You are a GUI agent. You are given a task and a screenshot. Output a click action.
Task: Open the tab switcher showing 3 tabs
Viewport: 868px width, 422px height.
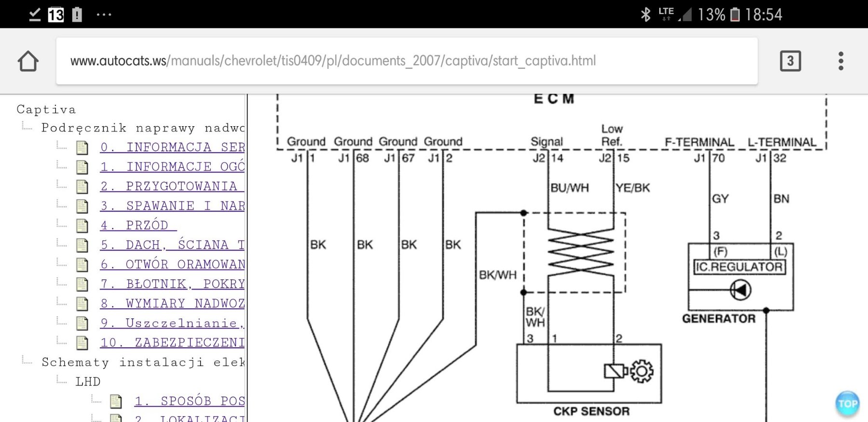point(790,61)
